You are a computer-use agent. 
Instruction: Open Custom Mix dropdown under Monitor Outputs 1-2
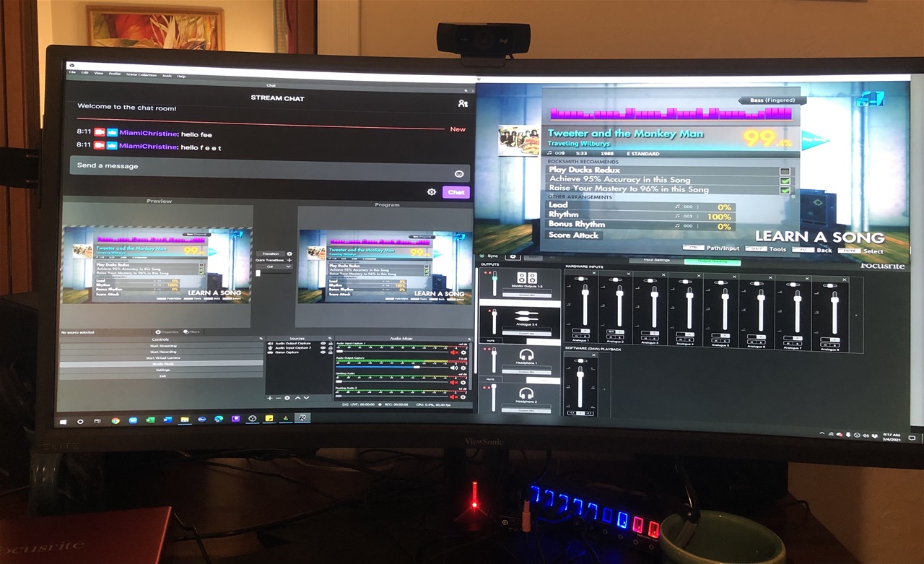pos(527,295)
